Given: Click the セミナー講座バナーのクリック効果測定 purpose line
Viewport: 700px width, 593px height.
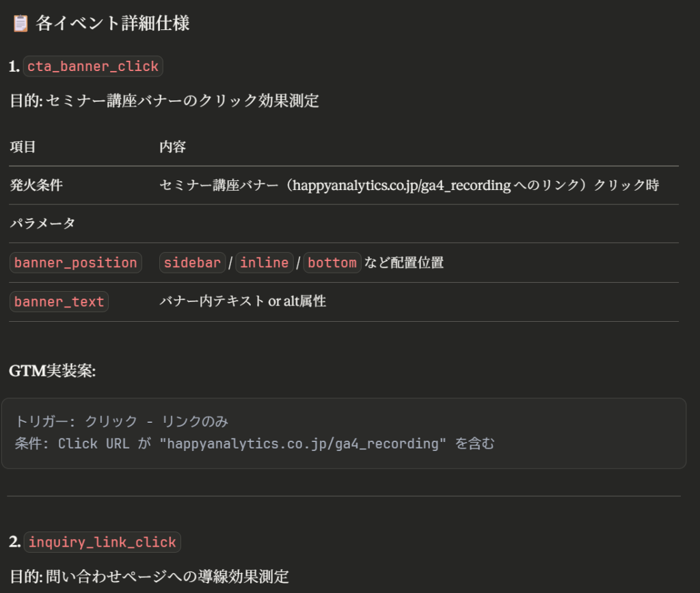Looking at the screenshot, I should pyautogui.click(x=183, y=101).
